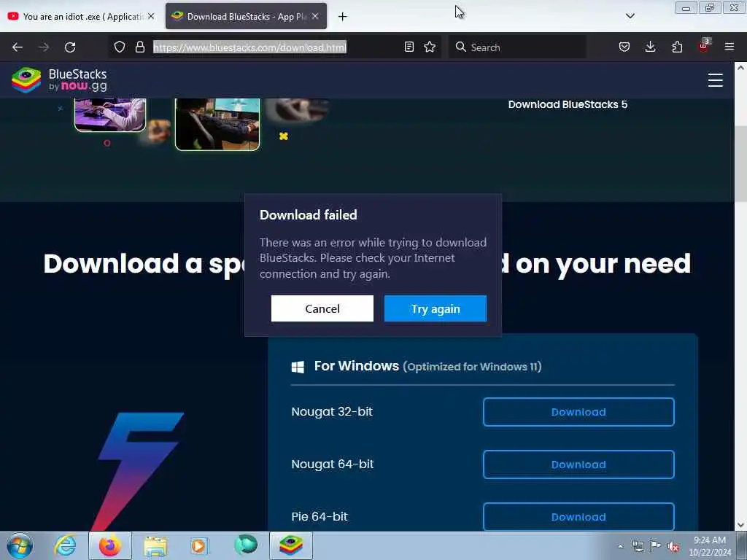Close the Download BlueStacks tab
This screenshot has width=747, height=560.
(x=315, y=16)
